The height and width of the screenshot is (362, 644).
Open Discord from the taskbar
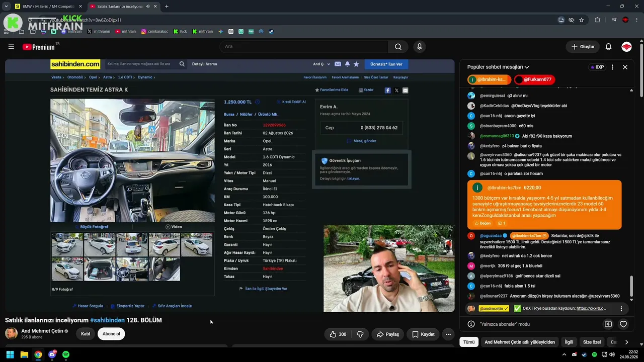coord(52,354)
